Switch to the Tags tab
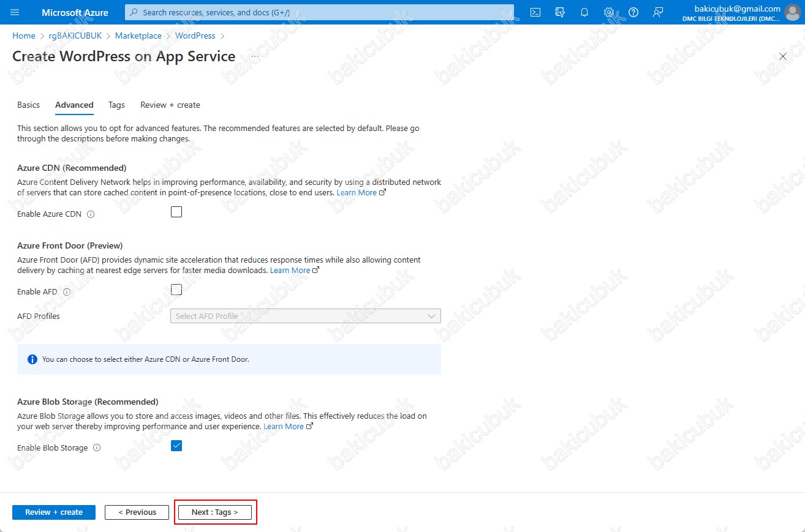This screenshot has height=532, width=805. click(116, 105)
